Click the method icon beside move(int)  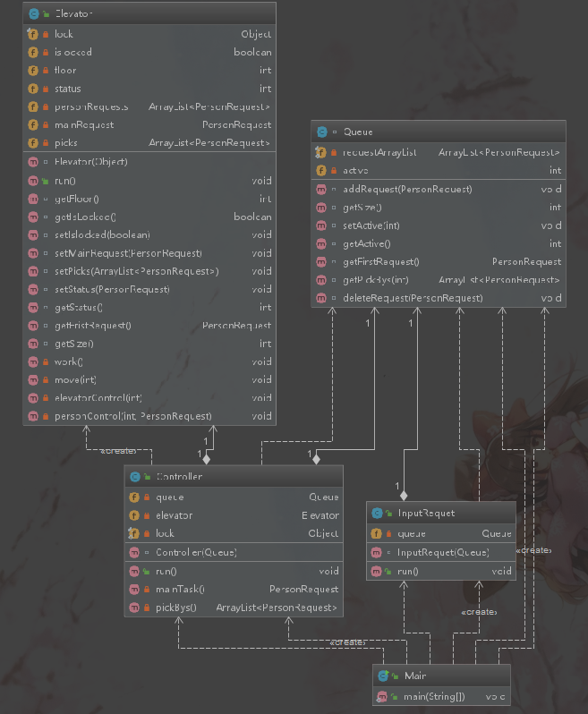point(33,379)
